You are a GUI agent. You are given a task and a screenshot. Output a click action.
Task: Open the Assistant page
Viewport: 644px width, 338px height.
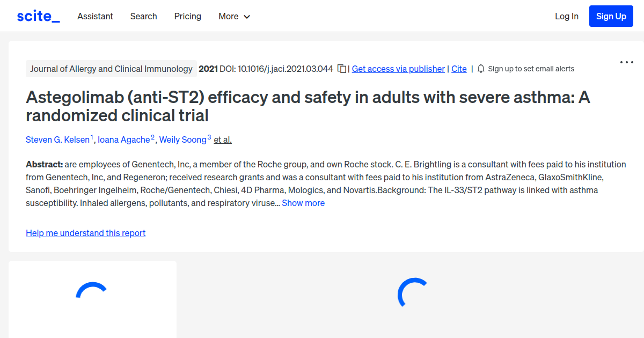coord(95,16)
